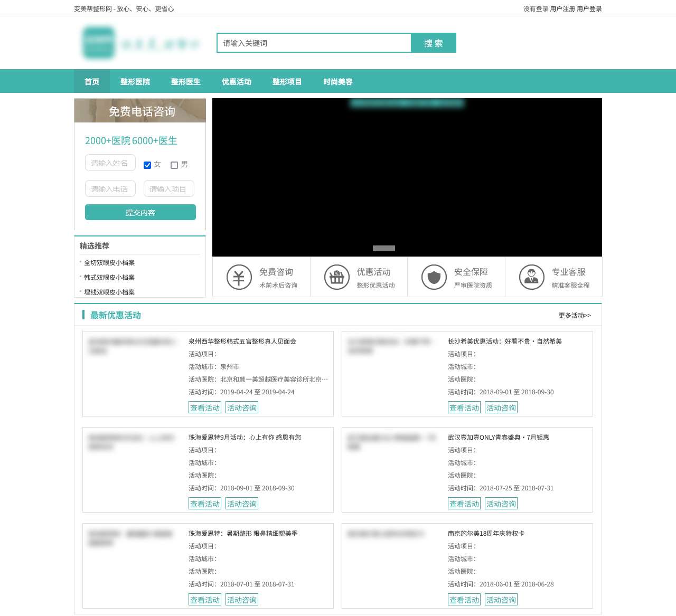The height and width of the screenshot is (616, 676).
Task: Open the 用户注册 link
Action: point(562,8)
